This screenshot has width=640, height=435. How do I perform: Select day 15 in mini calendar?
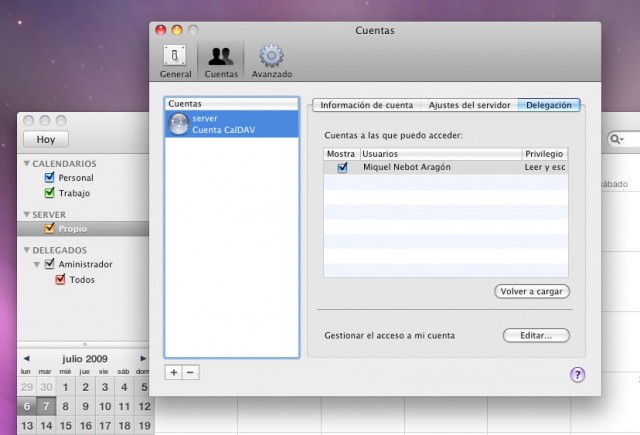coord(66,426)
